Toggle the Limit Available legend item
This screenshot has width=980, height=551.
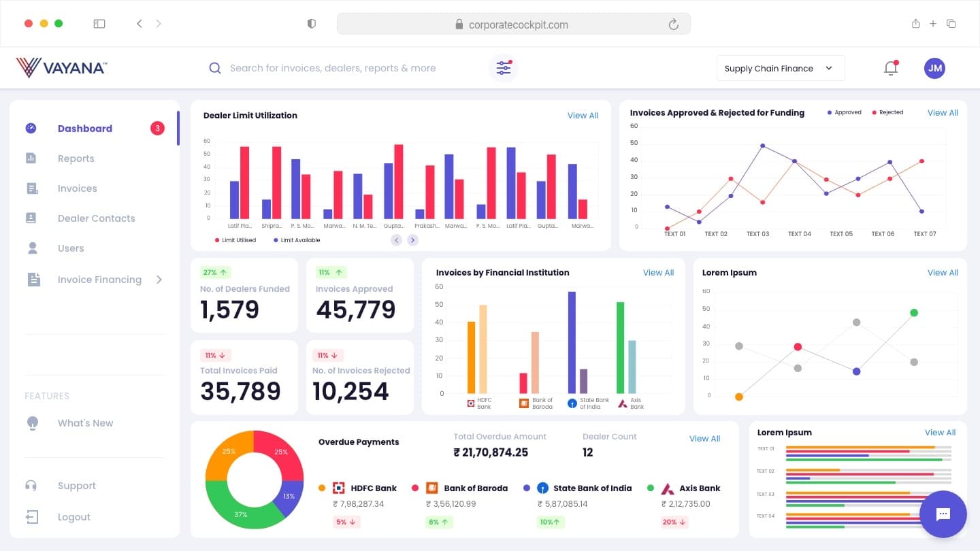tap(297, 240)
